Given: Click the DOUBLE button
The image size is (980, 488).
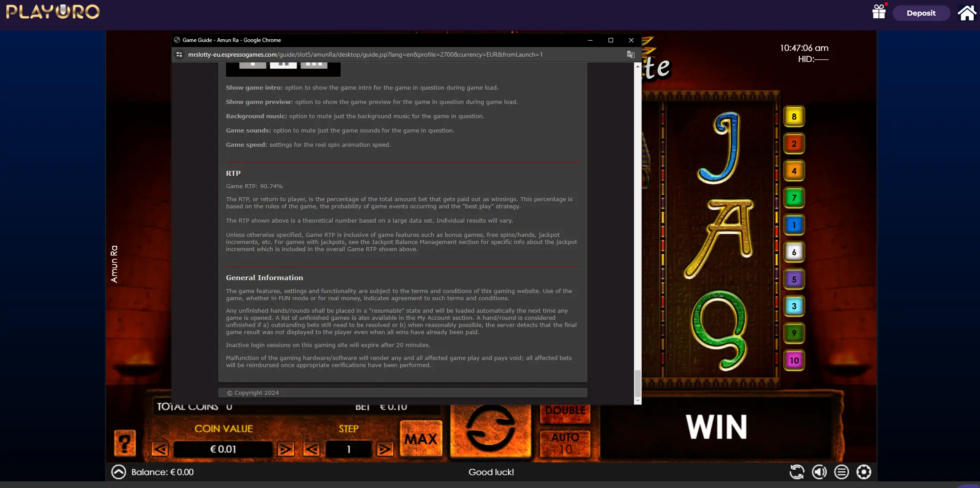Looking at the screenshot, I should pyautogui.click(x=565, y=413).
